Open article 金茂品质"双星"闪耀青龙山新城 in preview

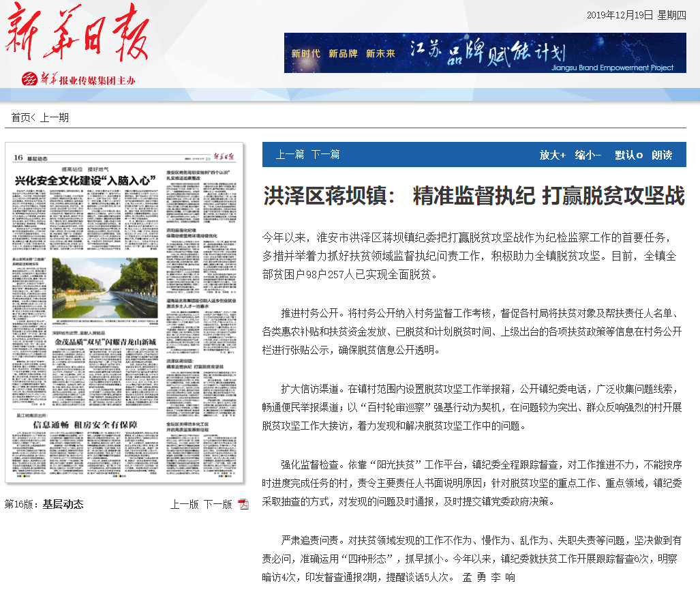tap(106, 342)
